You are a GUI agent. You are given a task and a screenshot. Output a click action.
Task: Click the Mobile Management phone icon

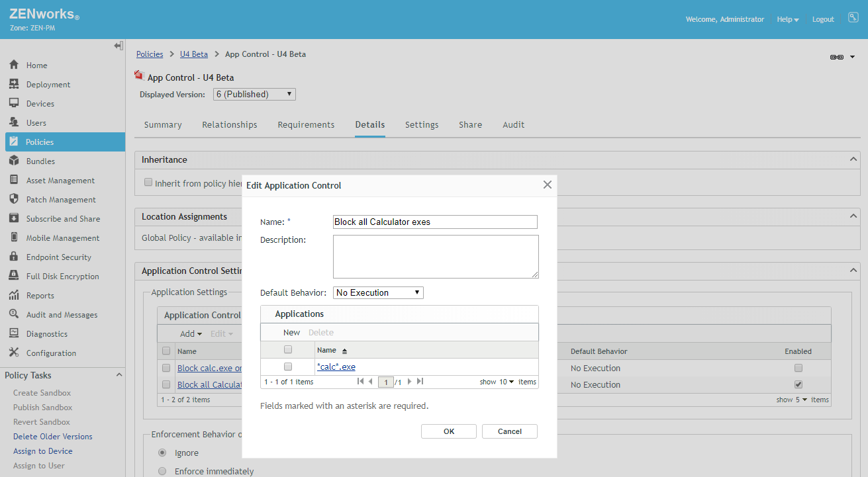13,238
